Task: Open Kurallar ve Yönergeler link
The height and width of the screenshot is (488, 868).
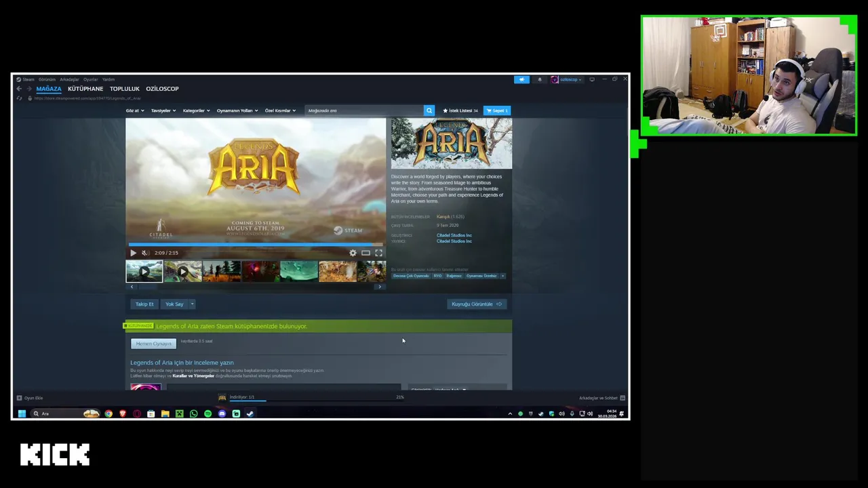Action: (193, 375)
